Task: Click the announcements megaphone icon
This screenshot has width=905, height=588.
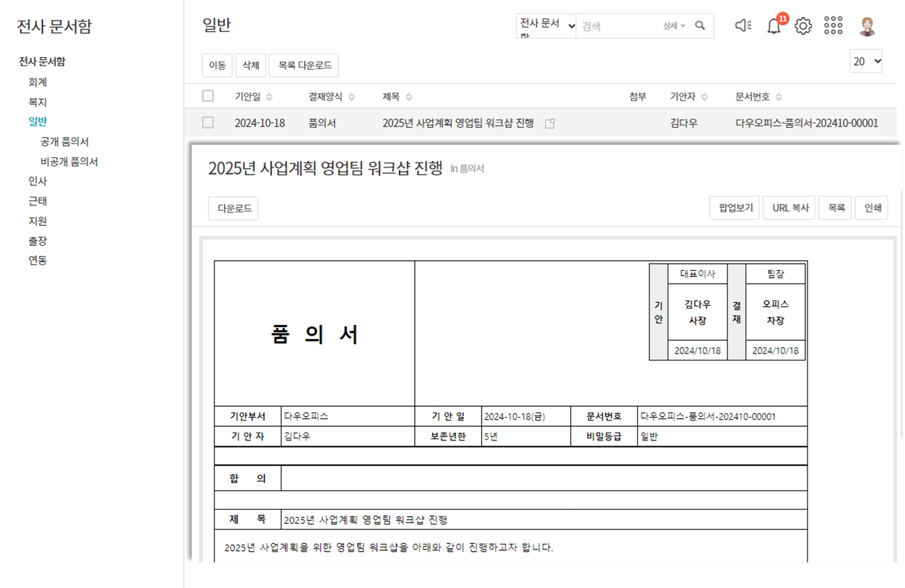Action: (x=743, y=26)
